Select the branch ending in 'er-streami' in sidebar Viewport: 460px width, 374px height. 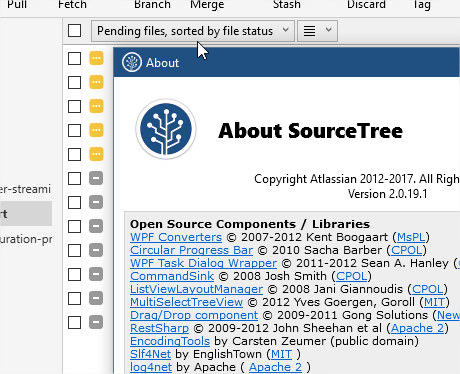coord(26,189)
